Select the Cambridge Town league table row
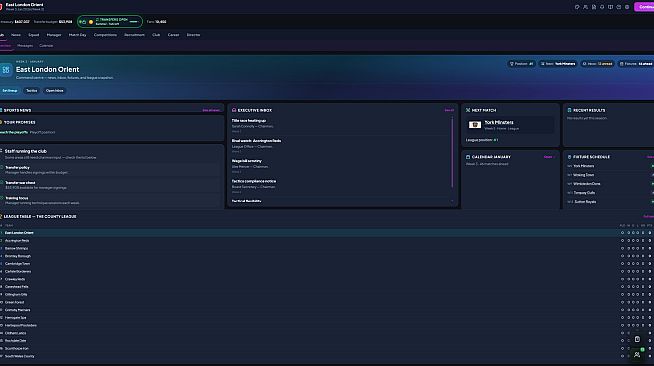Viewport: 654px width, 366px height. [327, 264]
